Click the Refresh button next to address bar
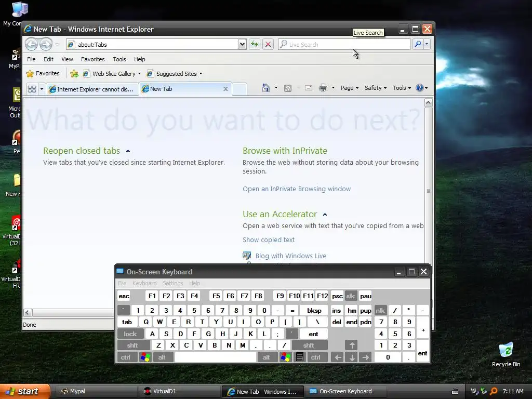This screenshot has width=532, height=399. click(x=255, y=44)
